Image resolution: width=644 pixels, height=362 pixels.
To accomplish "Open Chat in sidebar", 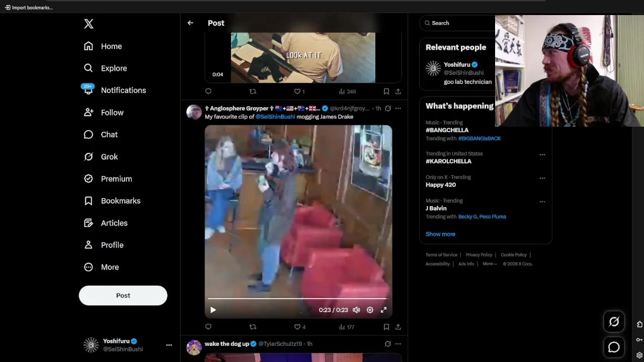I will [101, 135].
